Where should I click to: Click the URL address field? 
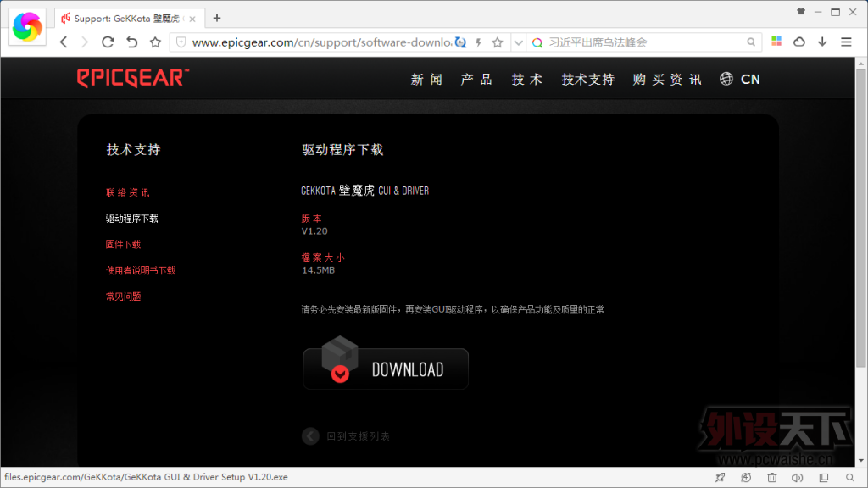point(321,42)
